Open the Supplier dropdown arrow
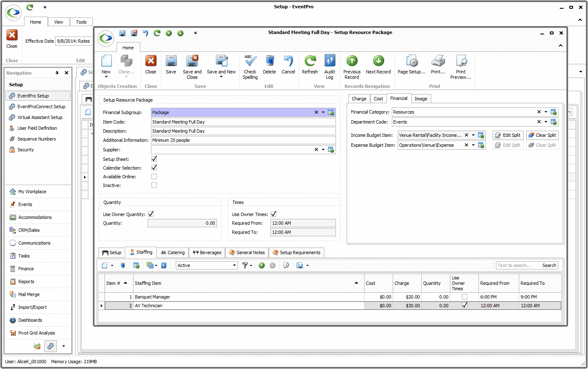588x369 pixels. click(x=323, y=150)
